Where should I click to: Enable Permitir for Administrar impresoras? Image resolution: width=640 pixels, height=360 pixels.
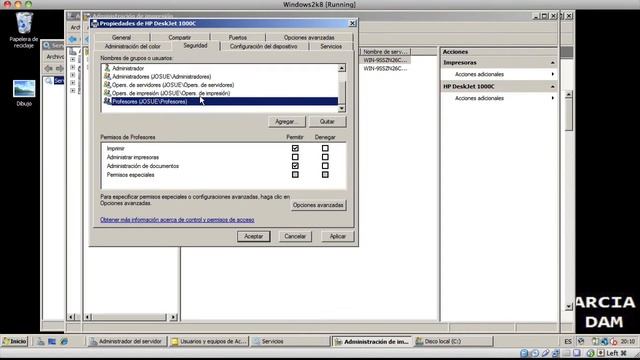tap(295, 157)
